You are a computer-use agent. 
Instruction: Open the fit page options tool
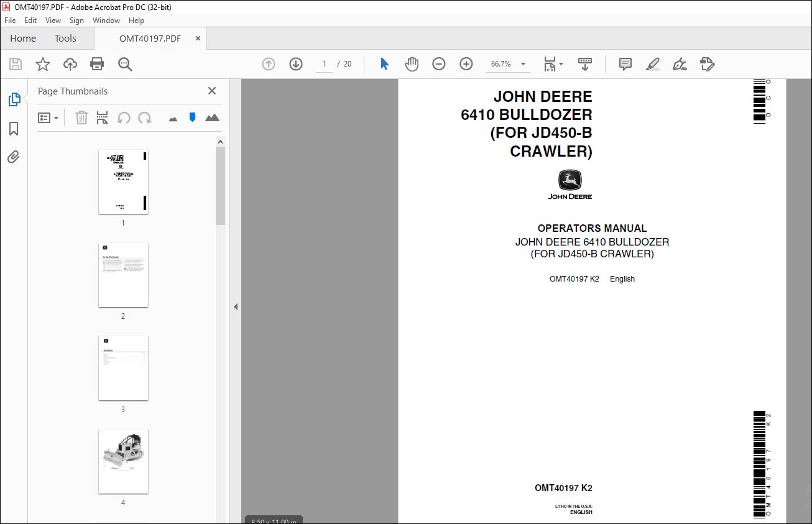553,64
